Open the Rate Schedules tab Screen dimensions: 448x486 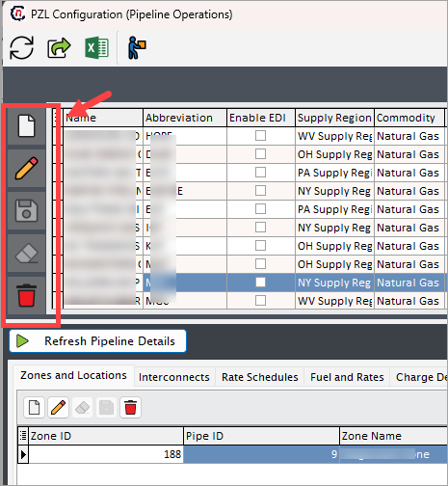click(x=260, y=377)
